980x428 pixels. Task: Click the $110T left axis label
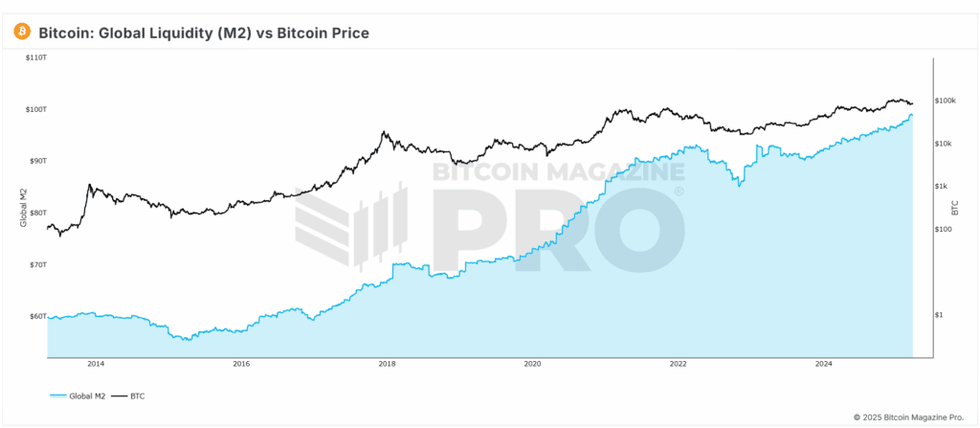pos(35,57)
